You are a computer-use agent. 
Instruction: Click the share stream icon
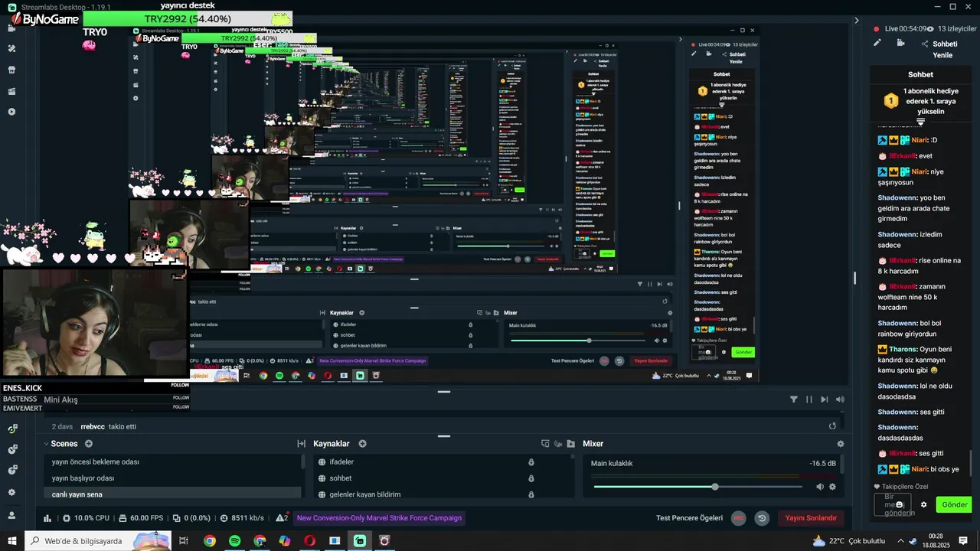click(x=925, y=44)
